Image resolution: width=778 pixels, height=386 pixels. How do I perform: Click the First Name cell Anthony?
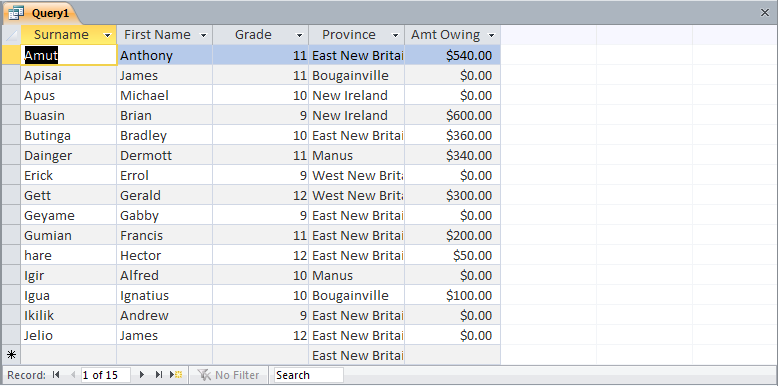[x=165, y=55]
